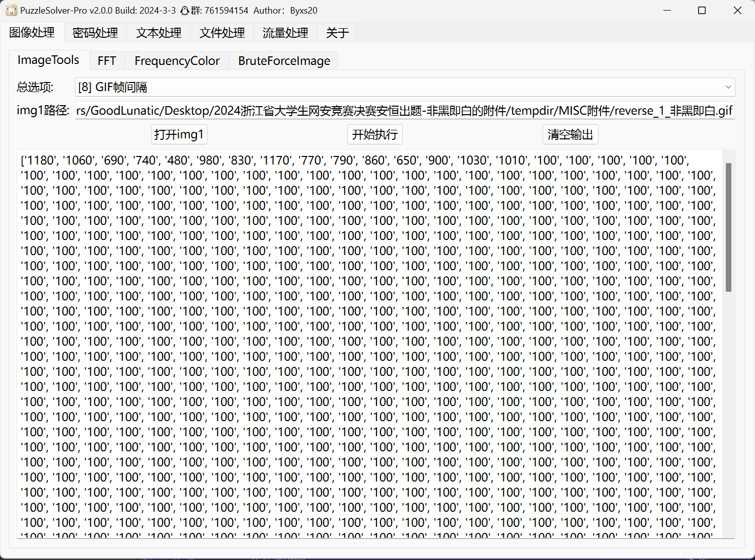Maximize the PuzzleSolver-Pro window
The height and width of the screenshot is (560, 755).
[702, 11]
